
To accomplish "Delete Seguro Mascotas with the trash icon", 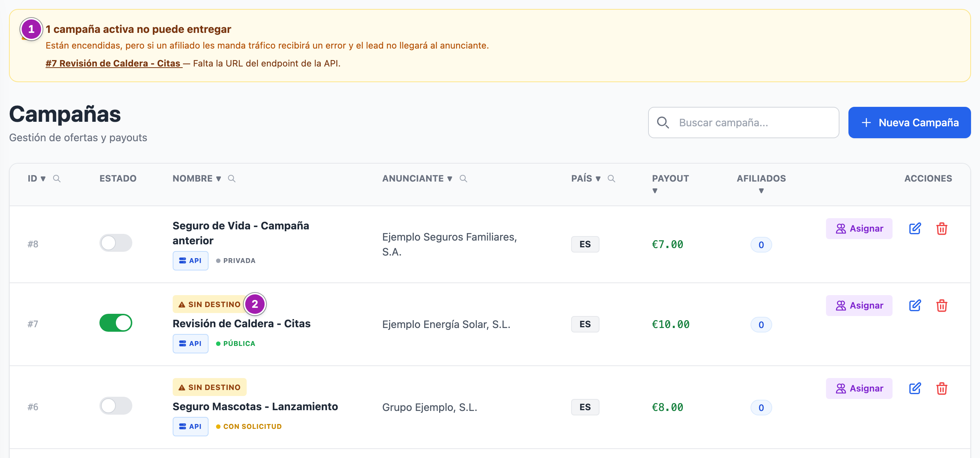I will (942, 389).
